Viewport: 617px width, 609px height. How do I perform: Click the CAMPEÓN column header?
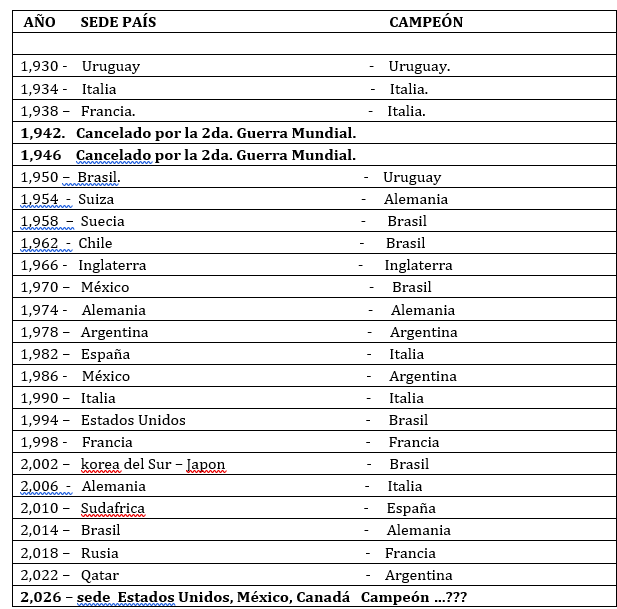(426, 22)
